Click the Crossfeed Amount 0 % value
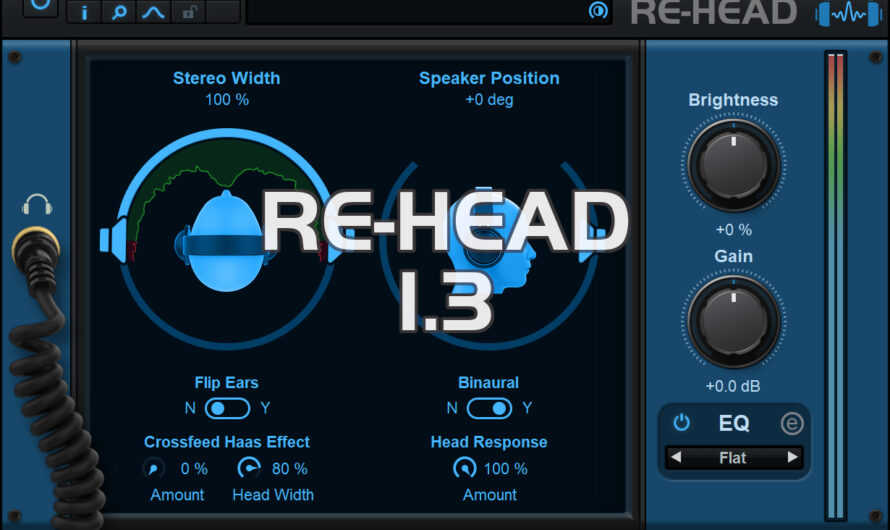Image resolution: width=890 pixels, height=530 pixels. [194, 469]
